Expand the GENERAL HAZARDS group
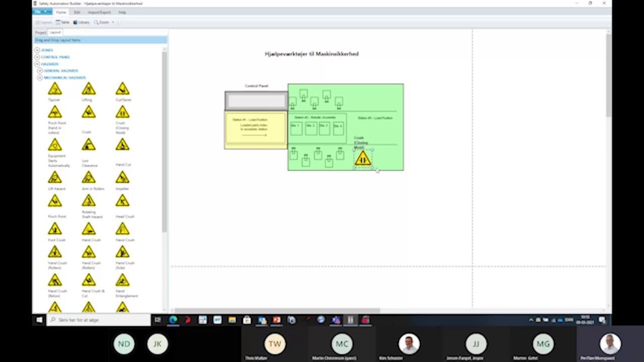This screenshot has height=362, width=644. coord(40,71)
